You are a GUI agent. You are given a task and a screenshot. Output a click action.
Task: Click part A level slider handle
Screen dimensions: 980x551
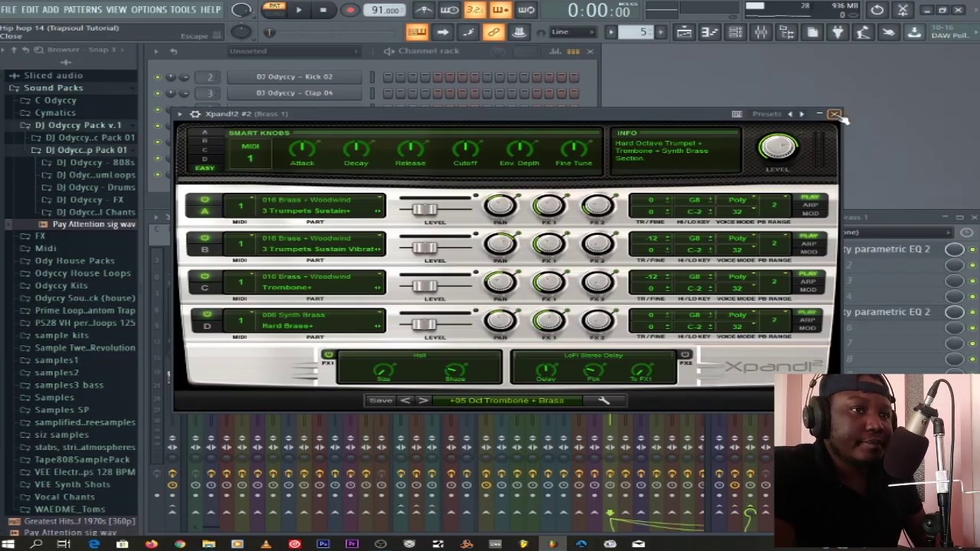(x=424, y=210)
